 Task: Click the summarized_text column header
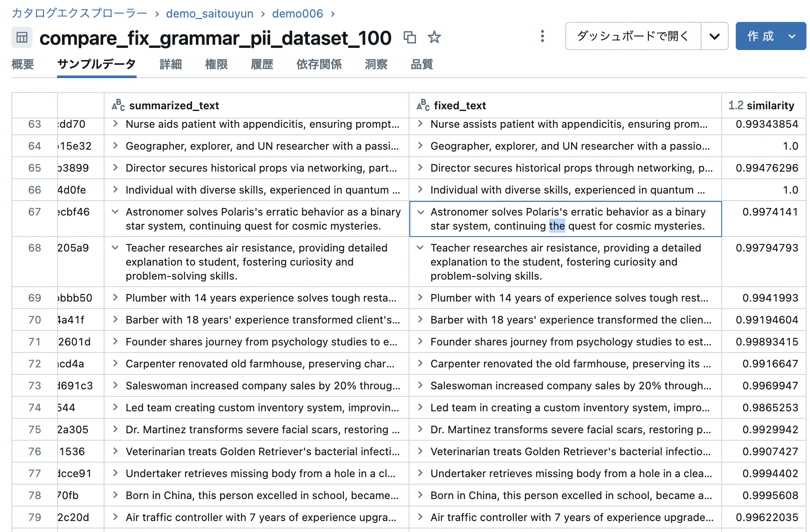(257, 105)
